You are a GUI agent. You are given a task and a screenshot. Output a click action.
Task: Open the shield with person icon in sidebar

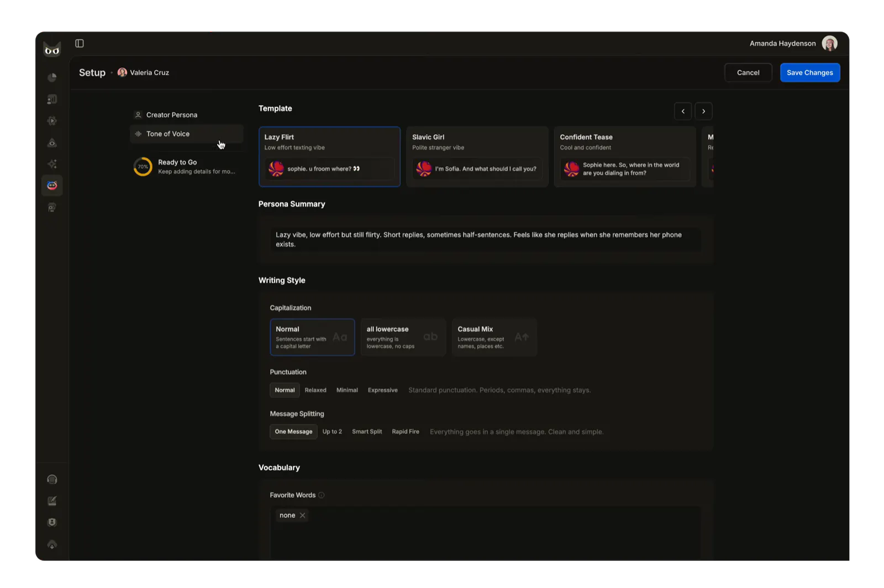(52, 522)
